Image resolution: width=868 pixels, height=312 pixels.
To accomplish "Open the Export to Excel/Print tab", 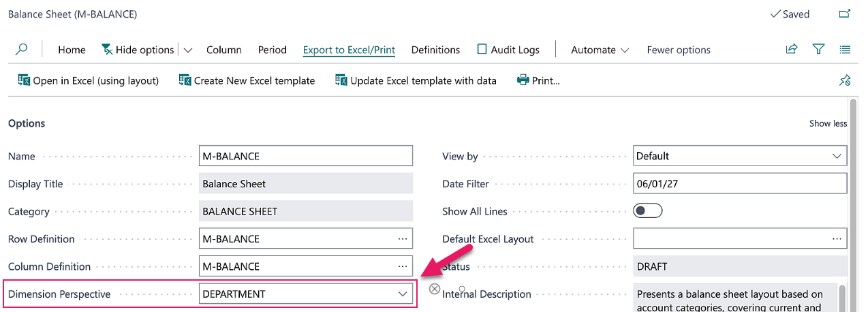I will click(x=349, y=50).
